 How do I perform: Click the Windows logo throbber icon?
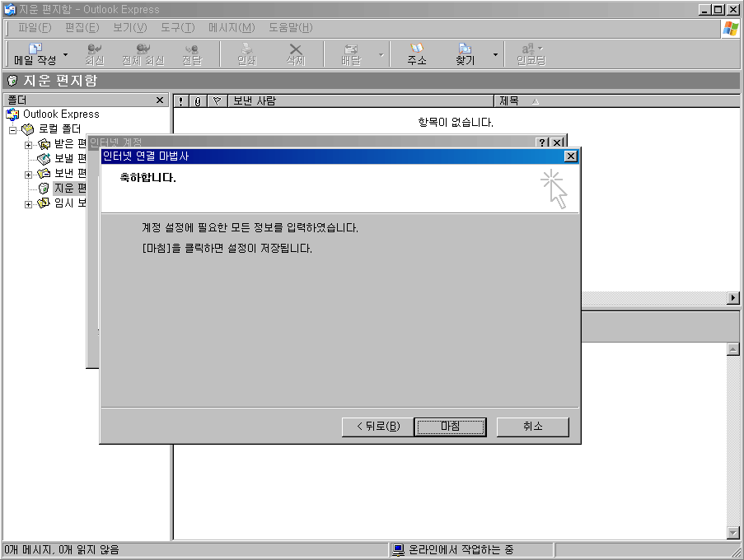pos(731,29)
